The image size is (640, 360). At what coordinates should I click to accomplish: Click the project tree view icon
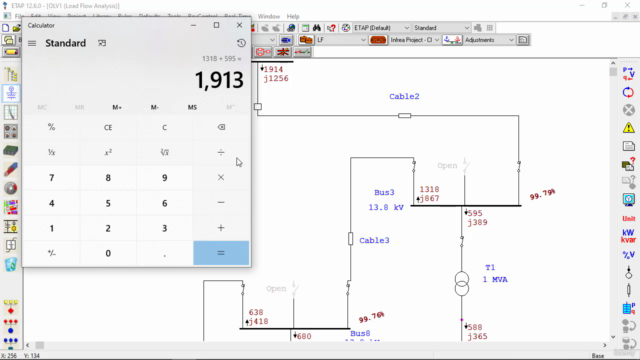(x=11, y=74)
